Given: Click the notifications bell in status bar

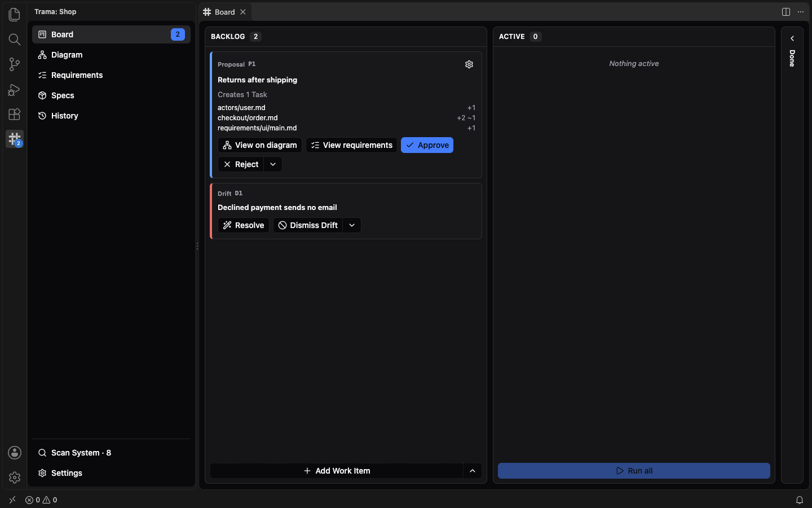Looking at the screenshot, I should (x=800, y=500).
